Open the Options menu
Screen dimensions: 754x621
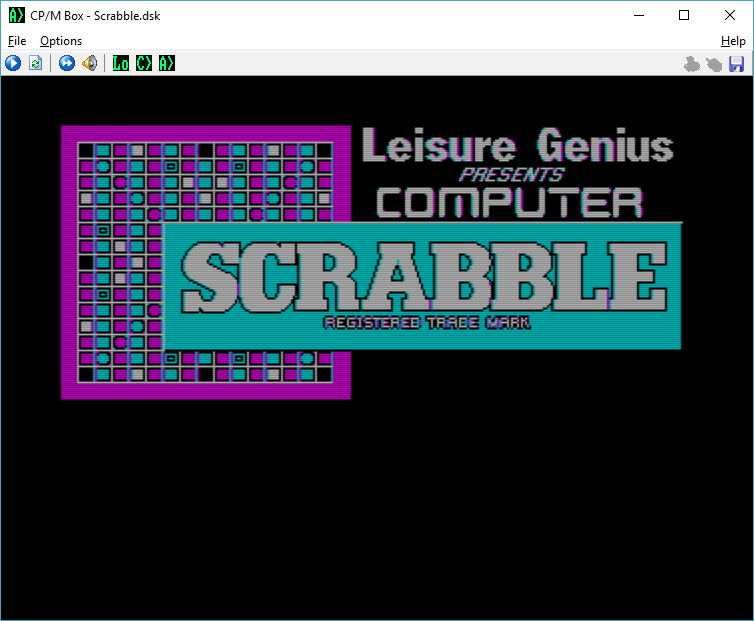pos(61,41)
